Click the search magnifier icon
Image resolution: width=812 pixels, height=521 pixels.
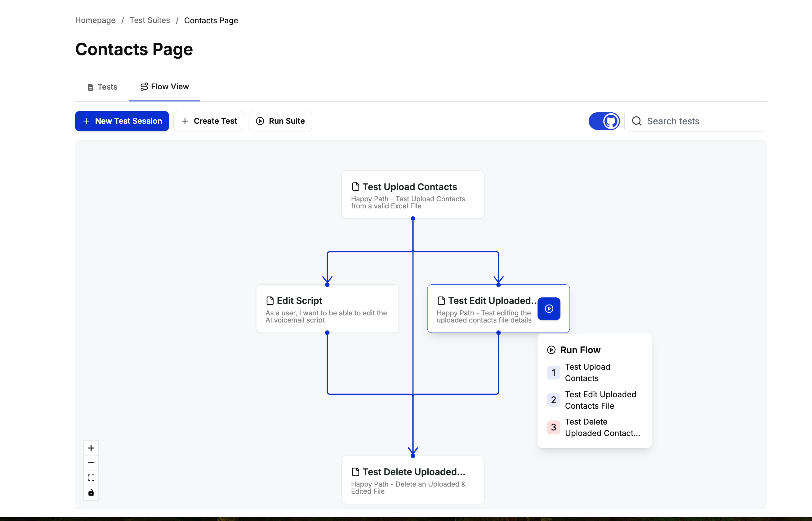point(636,121)
